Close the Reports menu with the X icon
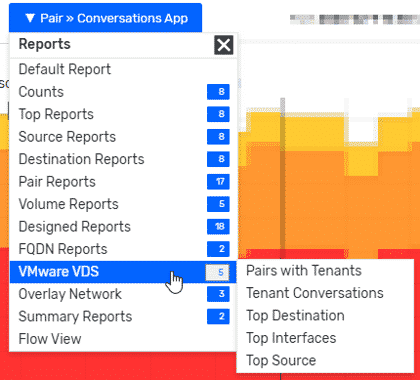 tap(223, 45)
